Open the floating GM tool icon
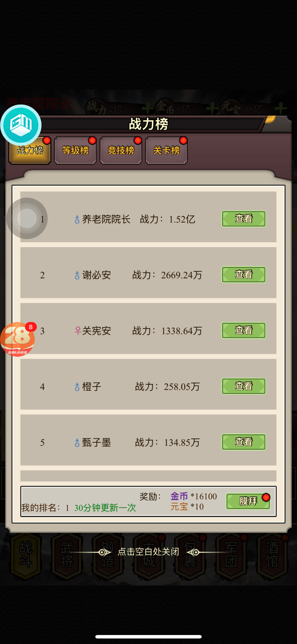Screen dimensions: 297x644 click(21, 125)
